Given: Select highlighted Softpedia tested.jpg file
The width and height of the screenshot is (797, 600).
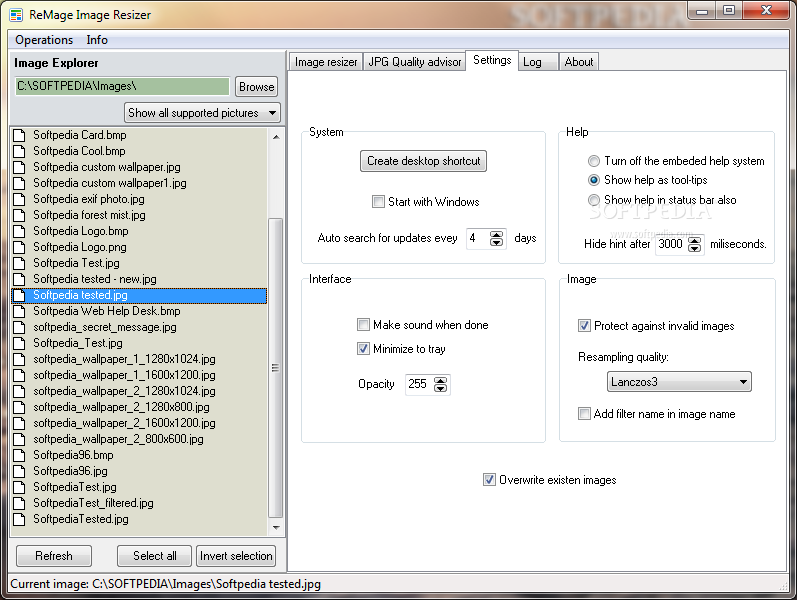Looking at the screenshot, I should tap(139, 295).
